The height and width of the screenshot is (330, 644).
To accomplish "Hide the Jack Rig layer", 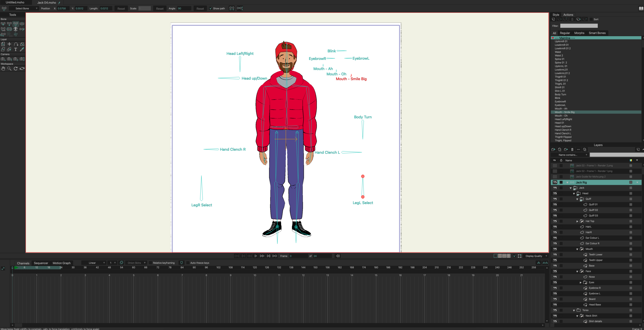I will pyautogui.click(x=555, y=183).
